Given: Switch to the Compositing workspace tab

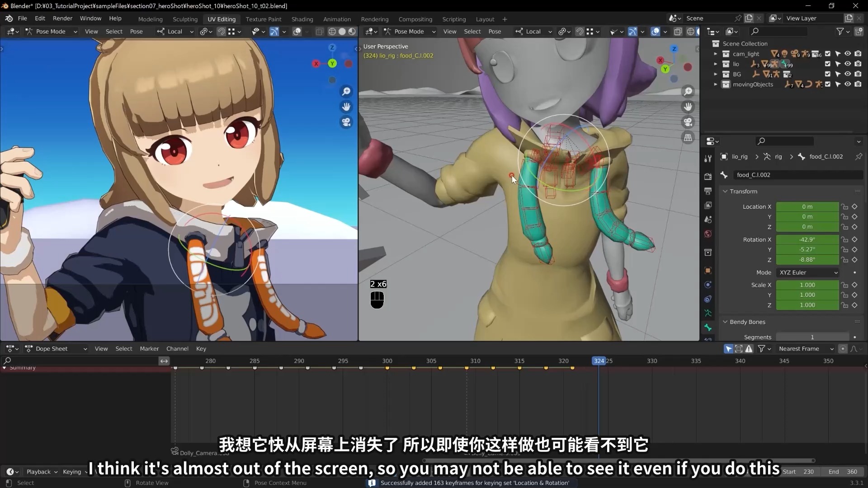Looking at the screenshot, I should click(415, 19).
